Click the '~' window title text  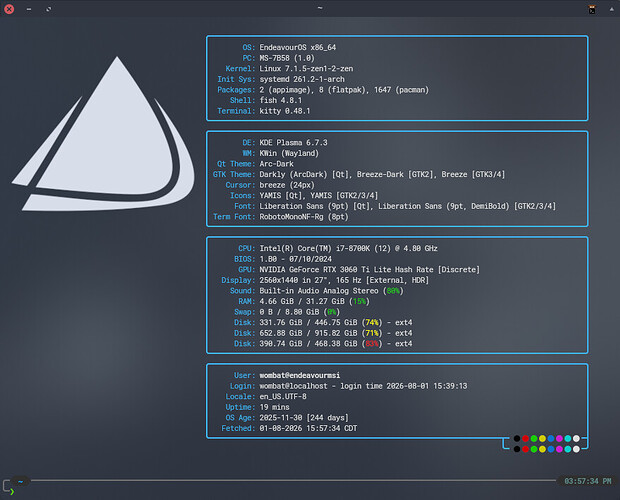319,8
